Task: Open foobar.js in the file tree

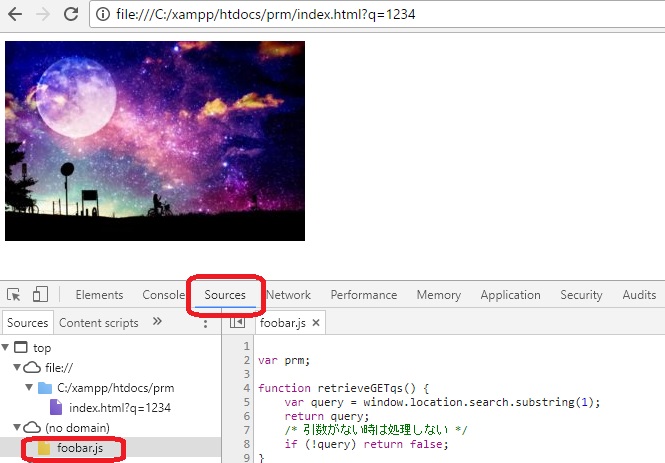Action: pyautogui.click(x=80, y=448)
